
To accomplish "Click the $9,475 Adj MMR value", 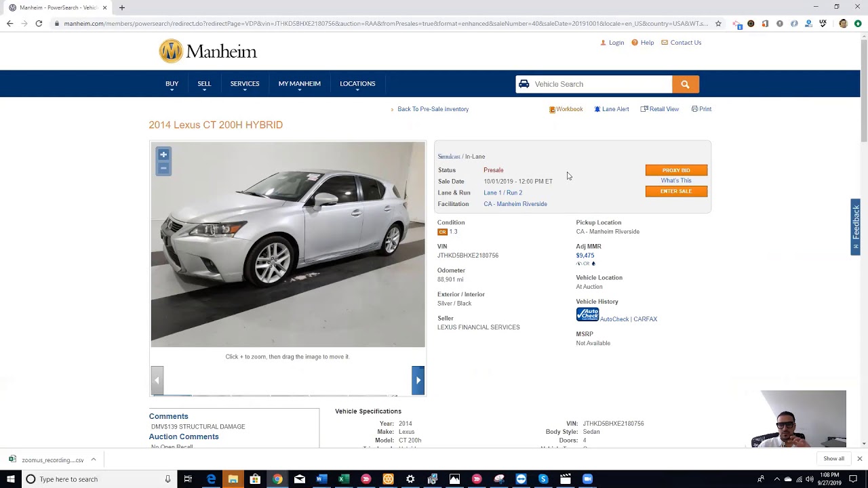I will pyautogui.click(x=585, y=256).
